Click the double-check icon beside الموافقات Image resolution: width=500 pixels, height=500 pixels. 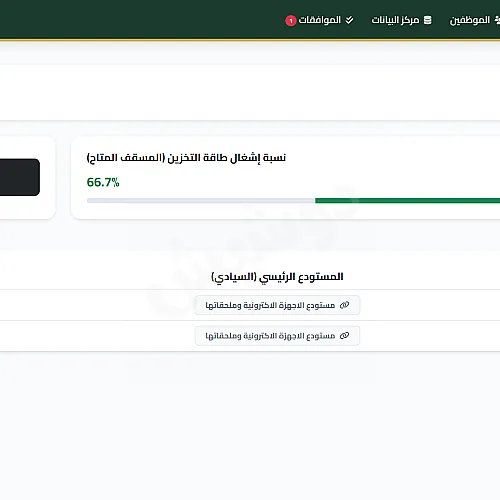point(349,20)
